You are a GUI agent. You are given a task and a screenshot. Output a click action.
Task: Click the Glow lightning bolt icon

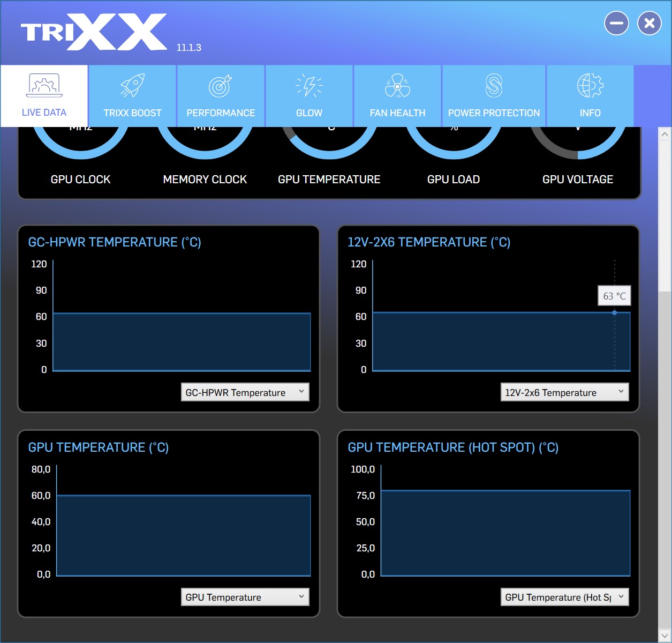pyautogui.click(x=309, y=85)
